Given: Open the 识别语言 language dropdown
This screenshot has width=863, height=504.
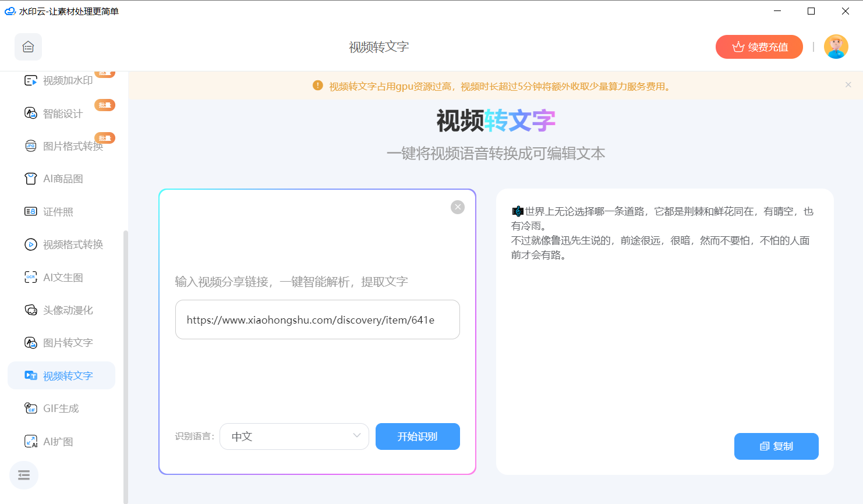Looking at the screenshot, I should (293, 436).
